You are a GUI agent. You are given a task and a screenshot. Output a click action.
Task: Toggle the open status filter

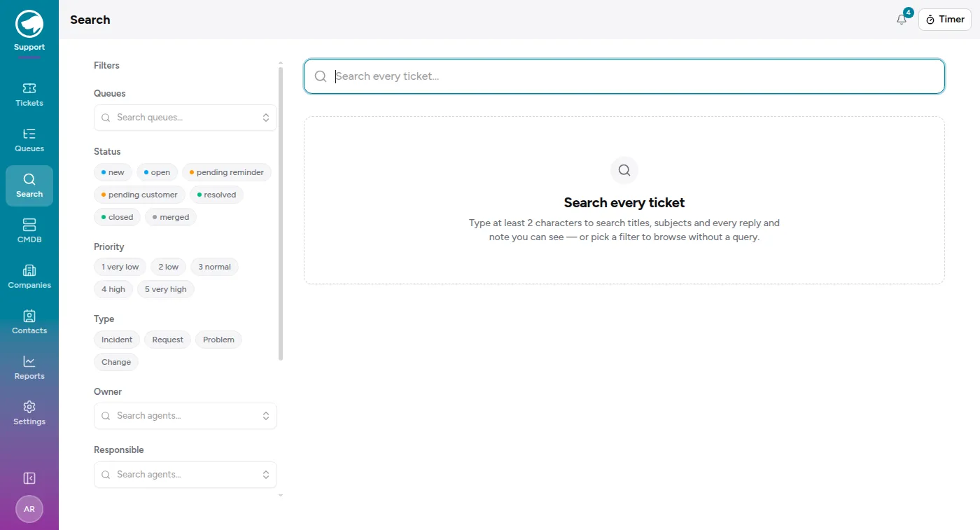(157, 172)
